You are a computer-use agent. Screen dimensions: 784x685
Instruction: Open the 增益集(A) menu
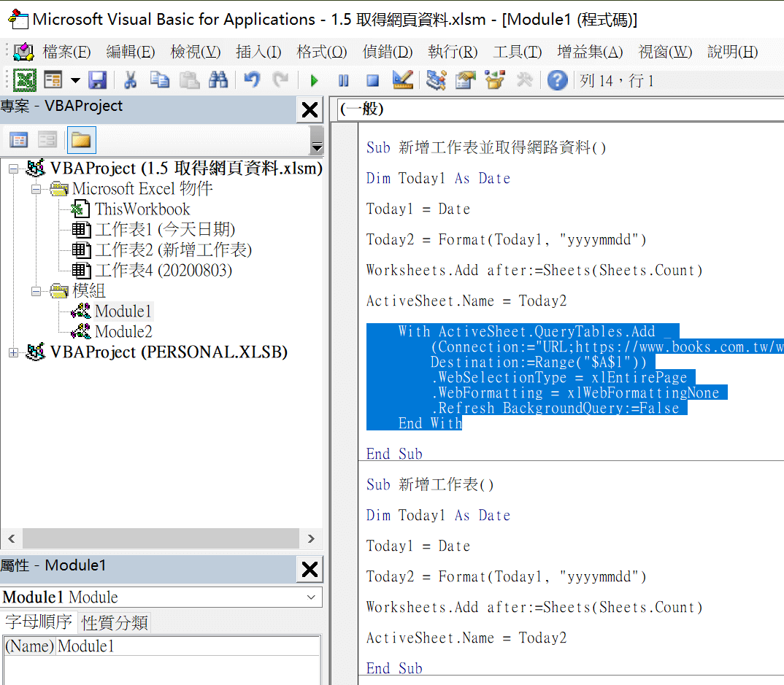point(590,52)
